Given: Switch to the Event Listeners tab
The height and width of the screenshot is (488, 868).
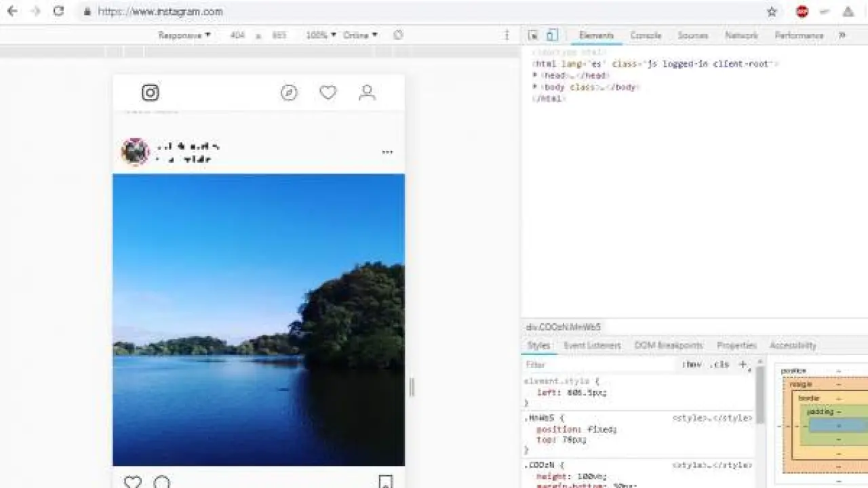Looking at the screenshot, I should coord(592,346).
